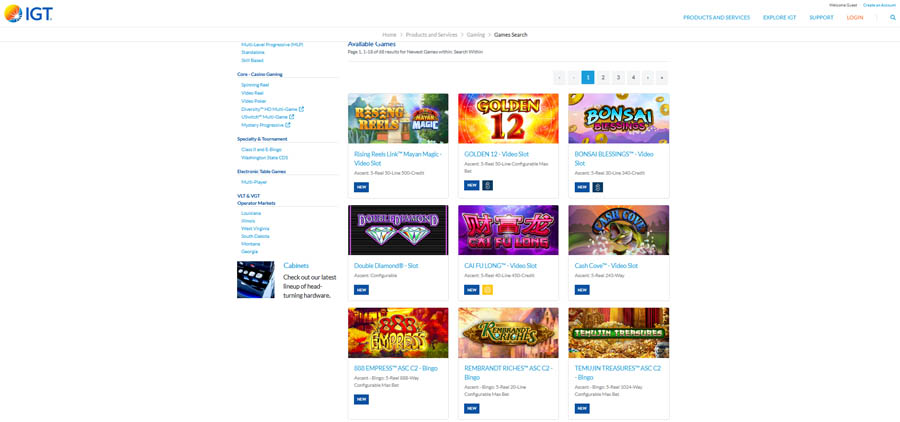Click the NEW badge under GOLDEN 12
Image resolution: width=900 pixels, height=422 pixels.
[x=471, y=185]
